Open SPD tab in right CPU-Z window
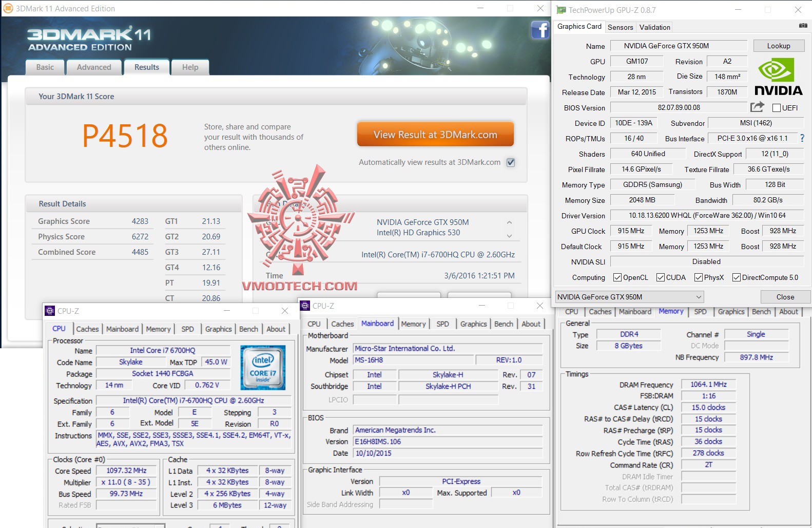The width and height of the screenshot is (812, 528). (x=700, y=312)
